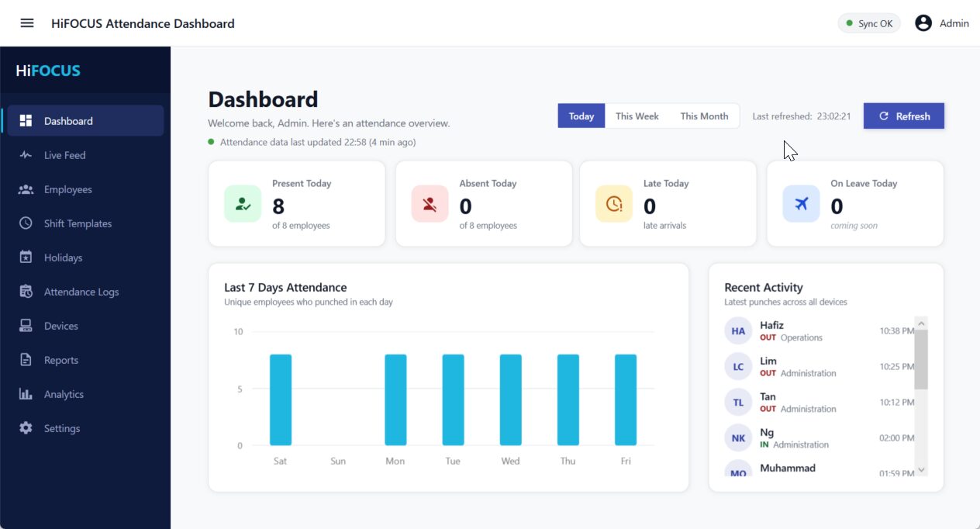
Task: Click the 'Recent Activity' heading
Action: pos(764,288)
